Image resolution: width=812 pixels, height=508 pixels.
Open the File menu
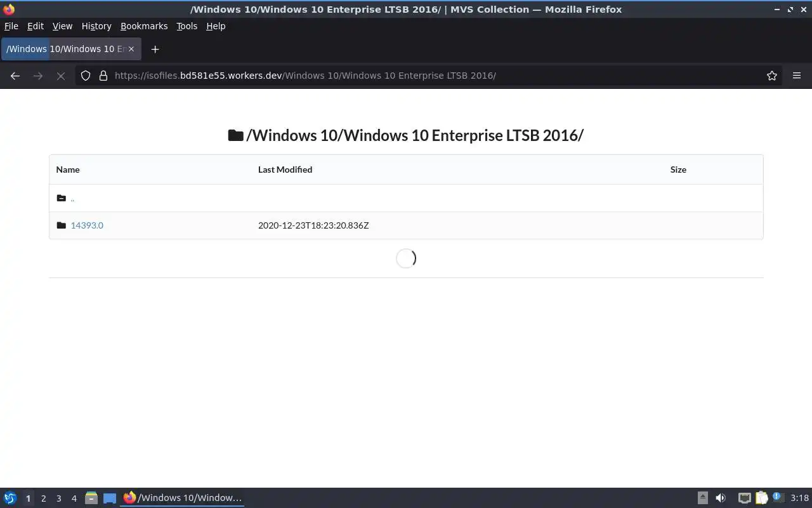coord(11,26)
